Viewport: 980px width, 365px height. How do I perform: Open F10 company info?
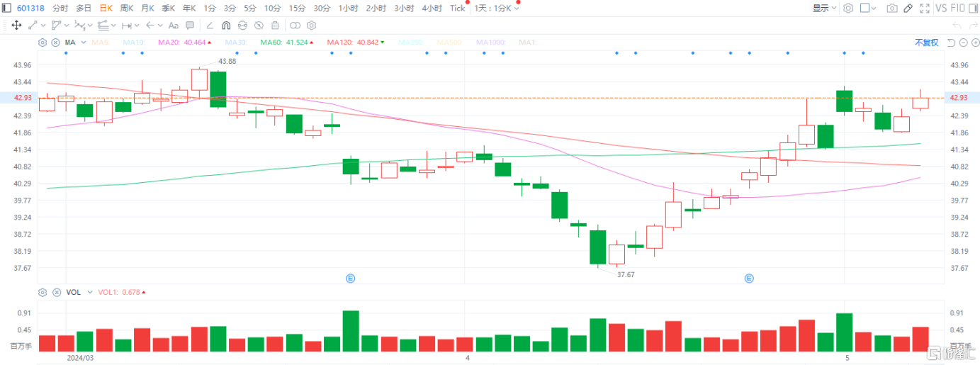pos(957,9)
